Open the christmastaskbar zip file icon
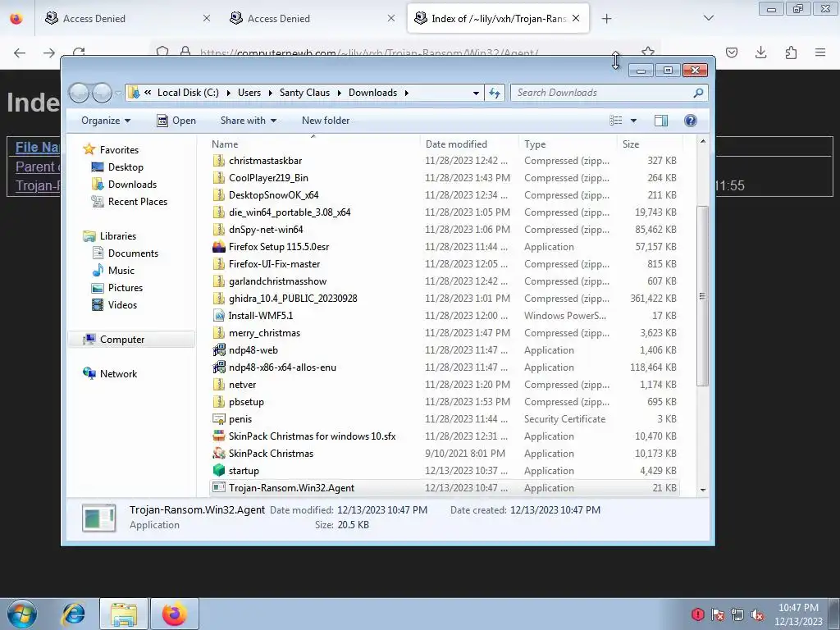The height and width of the screenshot is (630, 840). point(218,161)
